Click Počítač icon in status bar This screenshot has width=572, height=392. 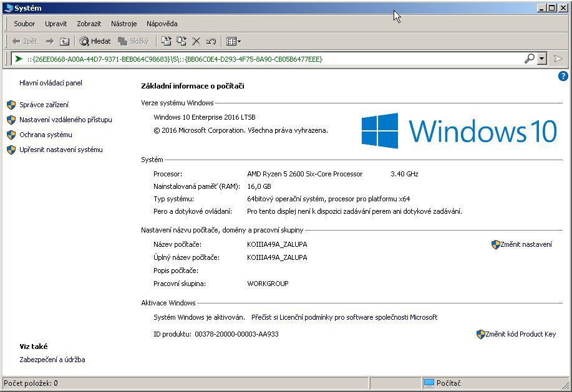(429, 383)
